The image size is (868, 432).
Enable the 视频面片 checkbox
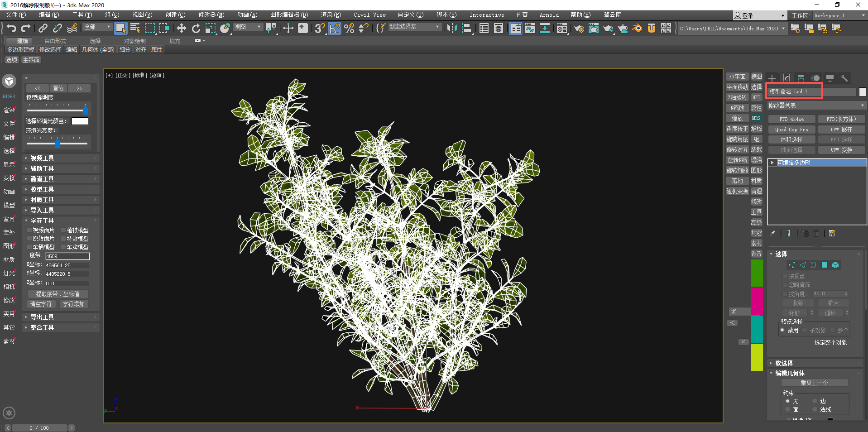click(x=29, y=230)
